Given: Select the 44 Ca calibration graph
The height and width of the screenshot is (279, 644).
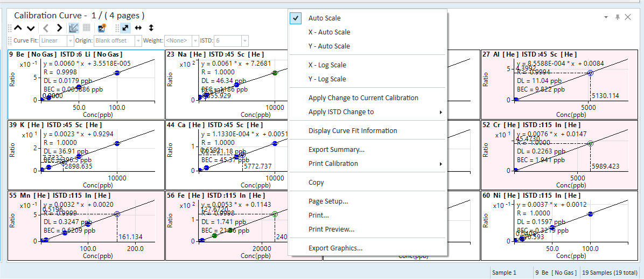Looking at the screenshot, I should coord(227,155).
